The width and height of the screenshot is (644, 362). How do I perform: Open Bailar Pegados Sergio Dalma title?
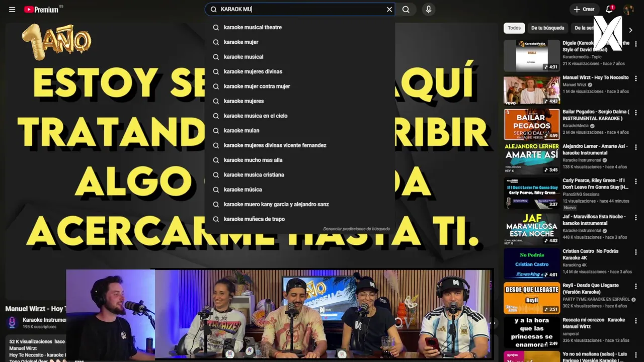tap(596, 115)
